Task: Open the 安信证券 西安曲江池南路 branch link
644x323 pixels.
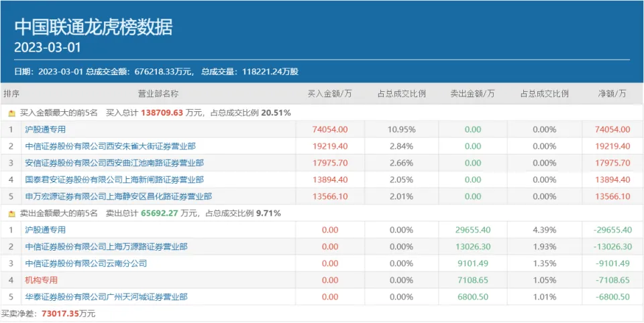Action: pos(114,163)
